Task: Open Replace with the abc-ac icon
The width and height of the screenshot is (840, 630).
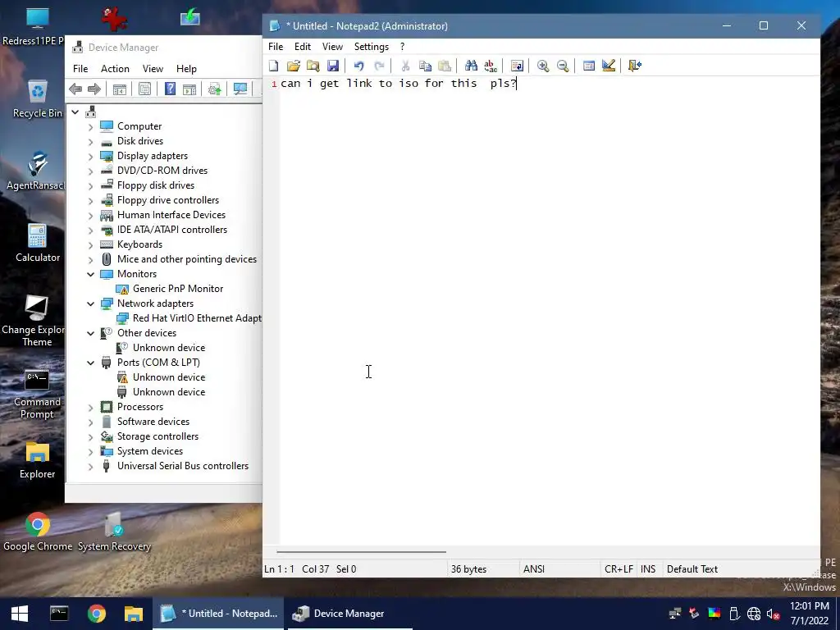Action: coord(491,66)
